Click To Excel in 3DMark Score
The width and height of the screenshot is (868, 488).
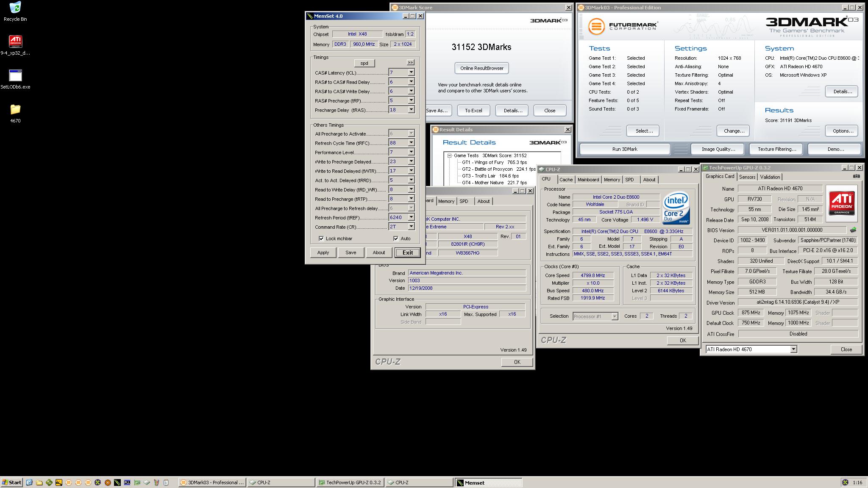tap(473, 111)
